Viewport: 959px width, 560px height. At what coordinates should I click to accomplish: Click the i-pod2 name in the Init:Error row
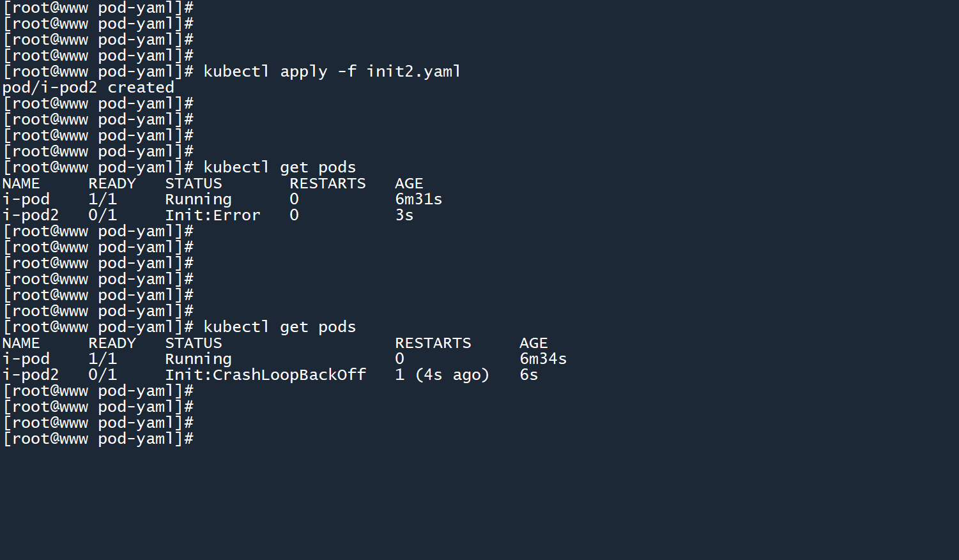(x=31, y=215)
